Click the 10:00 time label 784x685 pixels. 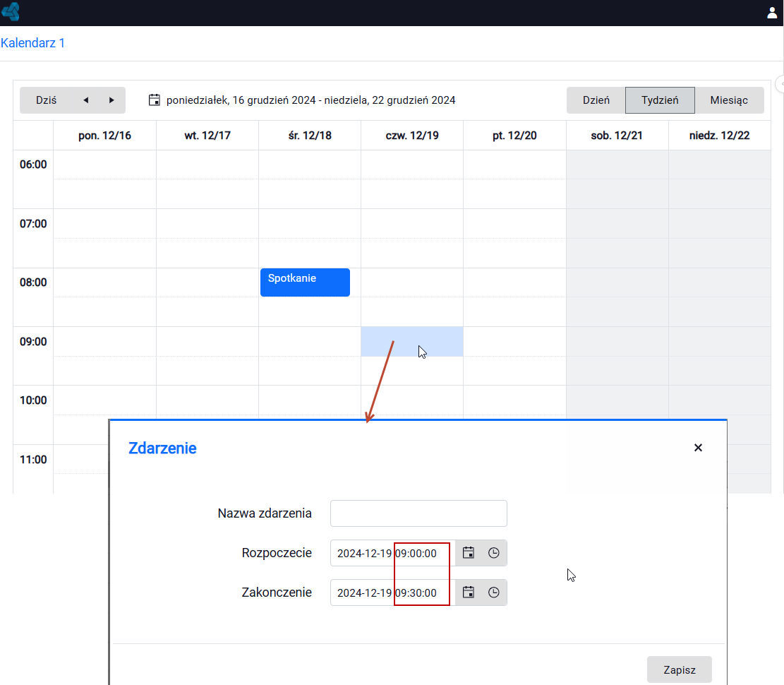tap(33, 400)
